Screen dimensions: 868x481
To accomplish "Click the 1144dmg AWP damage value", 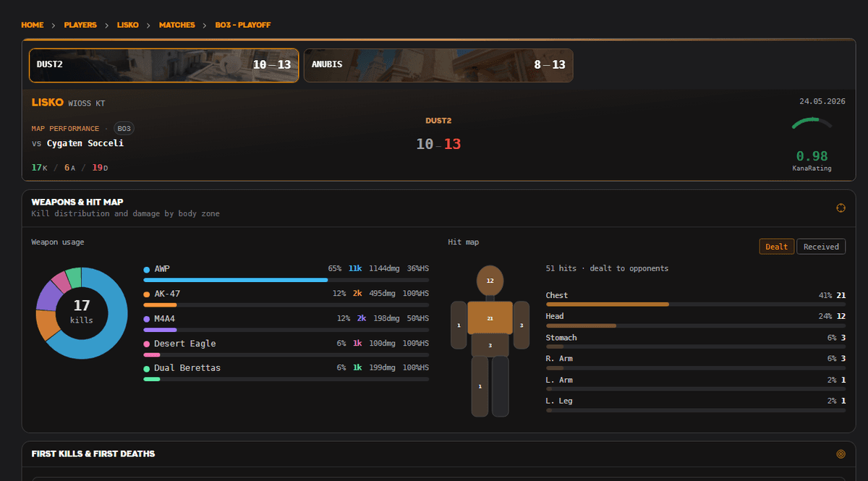I will pyautogui.click(x=384, y=269).
